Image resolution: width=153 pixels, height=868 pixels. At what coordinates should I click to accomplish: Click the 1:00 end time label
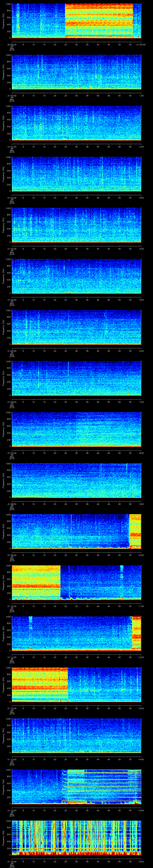point(141,96)
